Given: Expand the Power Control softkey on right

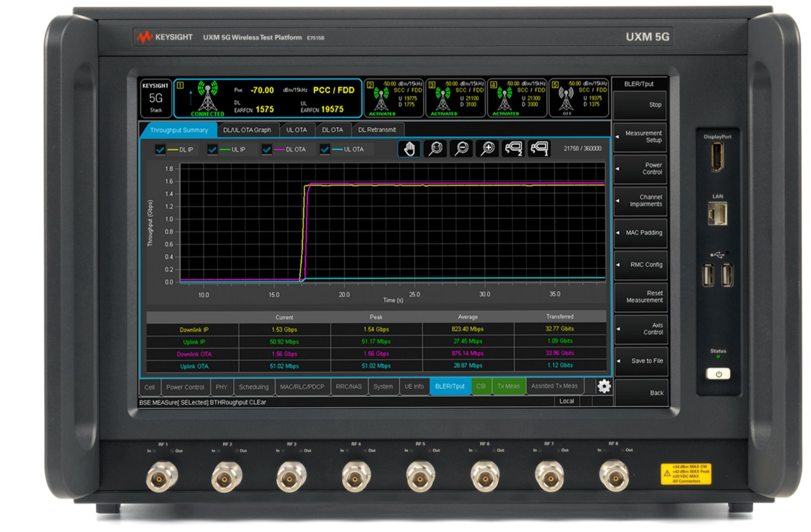Looking at the screenshot, I should point(641,168).
